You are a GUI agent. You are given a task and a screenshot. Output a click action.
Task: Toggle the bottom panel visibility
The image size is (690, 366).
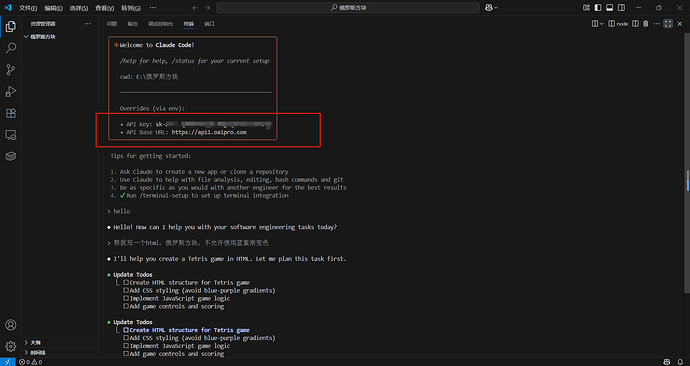click(609, 7)
